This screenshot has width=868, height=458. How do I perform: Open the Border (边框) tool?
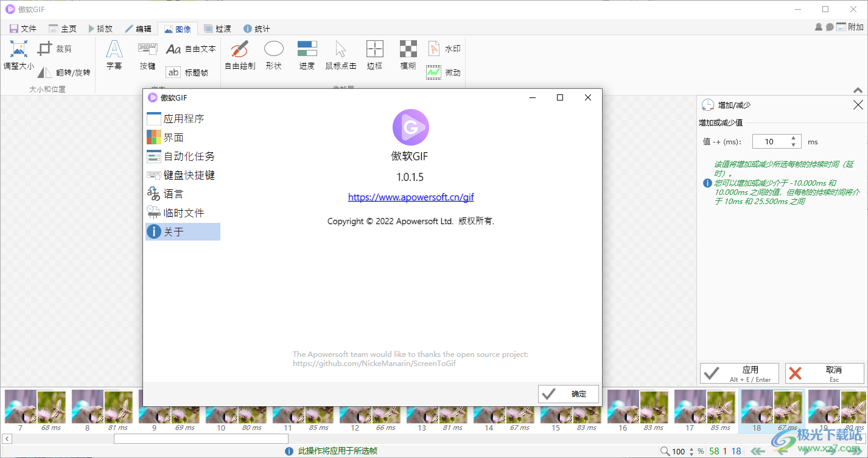[x=375, y=55]
